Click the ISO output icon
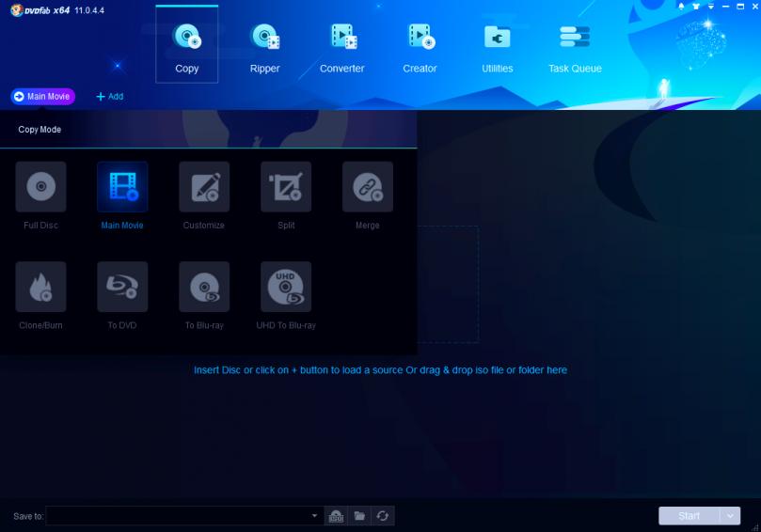Image resolution: width=761 pixels, height=532 pixels. click(336, 516)
